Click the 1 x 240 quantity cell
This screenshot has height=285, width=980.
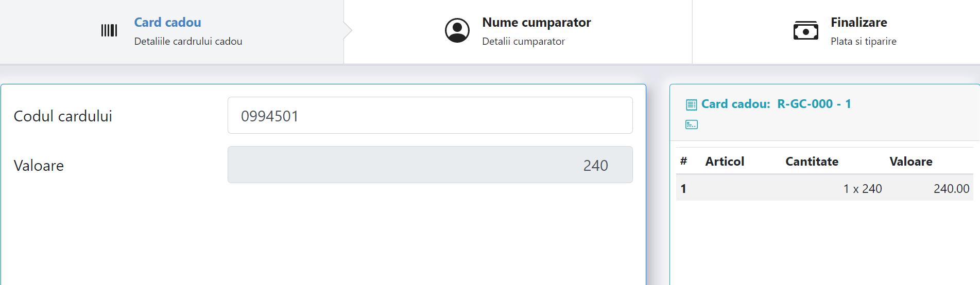(863, 189)
